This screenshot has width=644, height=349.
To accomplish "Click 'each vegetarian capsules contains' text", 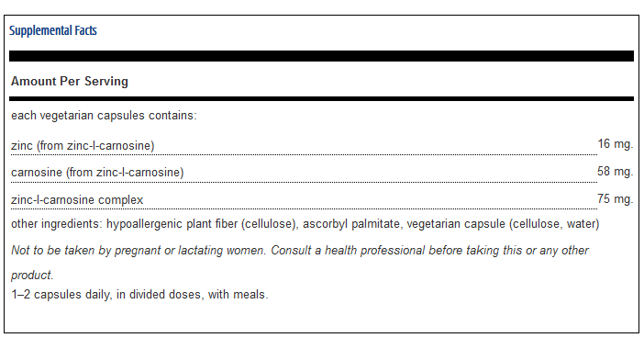I will [x=104, y=116].
